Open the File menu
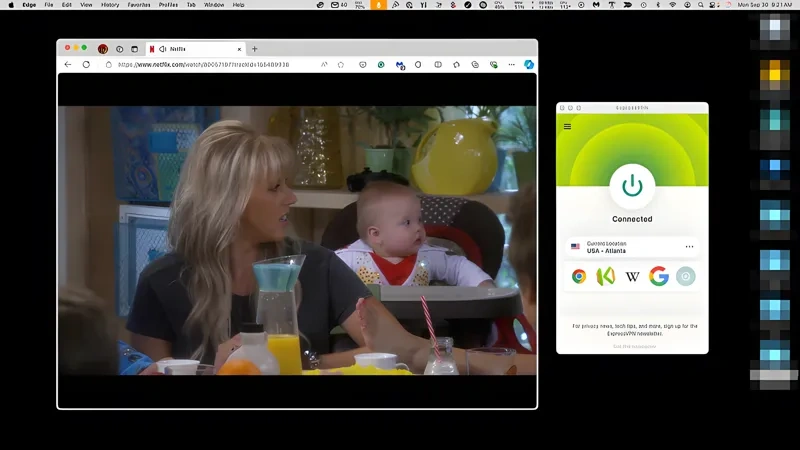 [x=48, y=5]
